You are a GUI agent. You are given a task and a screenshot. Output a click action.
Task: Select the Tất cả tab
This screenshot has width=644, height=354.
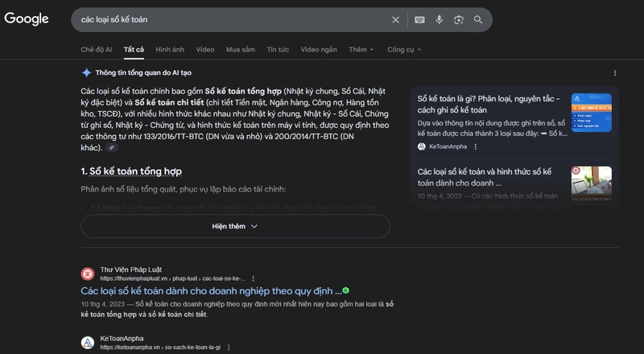coord(134,50)
